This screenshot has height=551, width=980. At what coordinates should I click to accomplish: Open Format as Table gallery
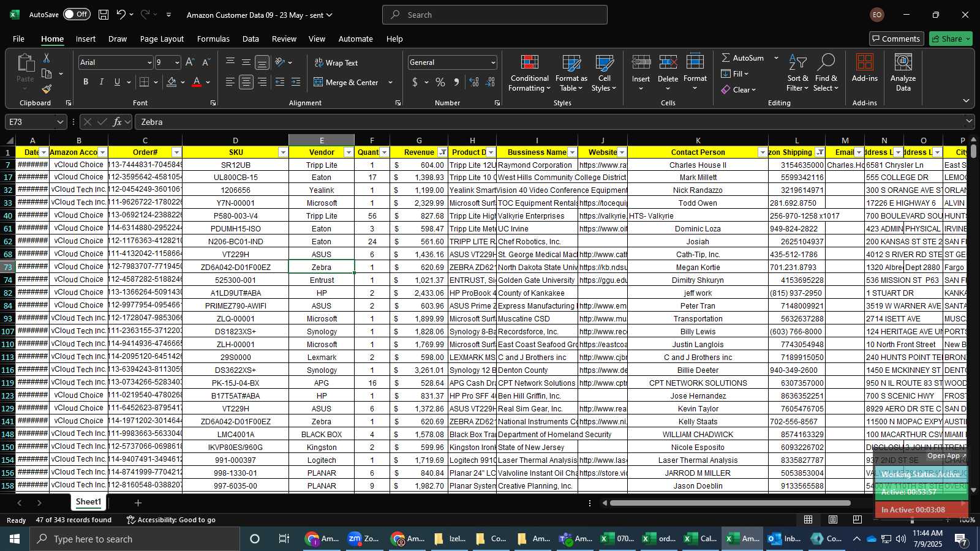(x=571, y=73)
